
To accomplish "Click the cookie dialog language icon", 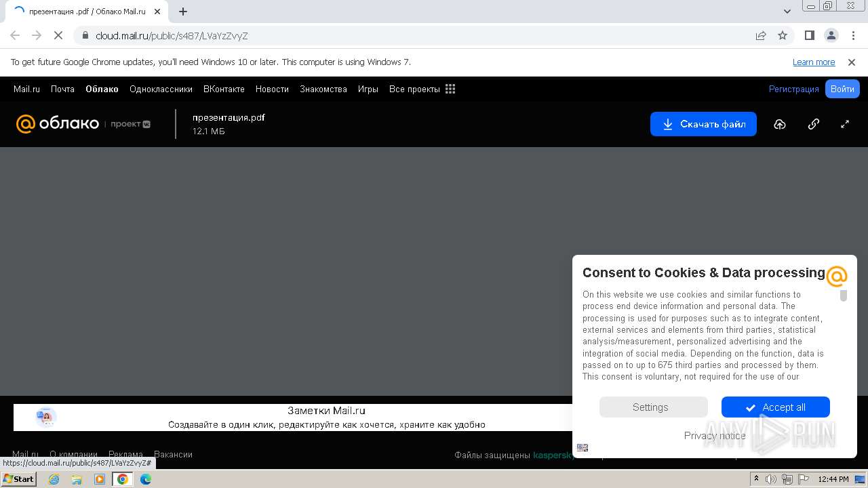I will [x=583, y=448].
